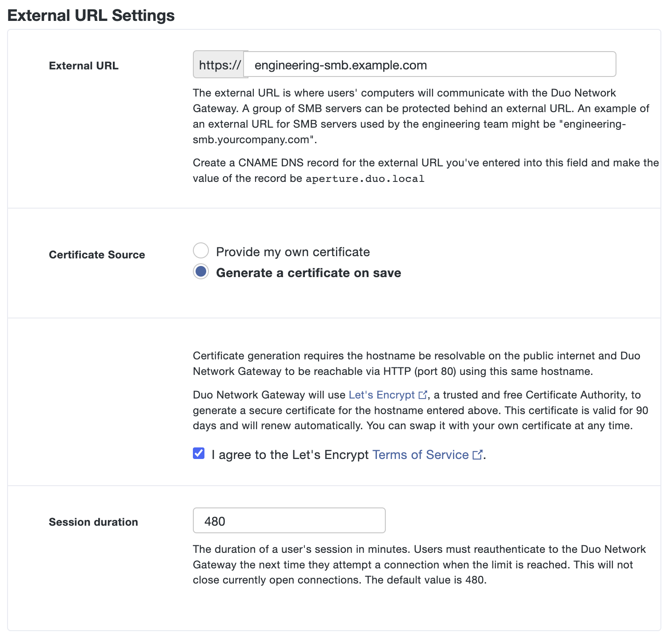Screen dimensions: 672x644
Task: Click the Certificate Source label
Action: point(97,254)
